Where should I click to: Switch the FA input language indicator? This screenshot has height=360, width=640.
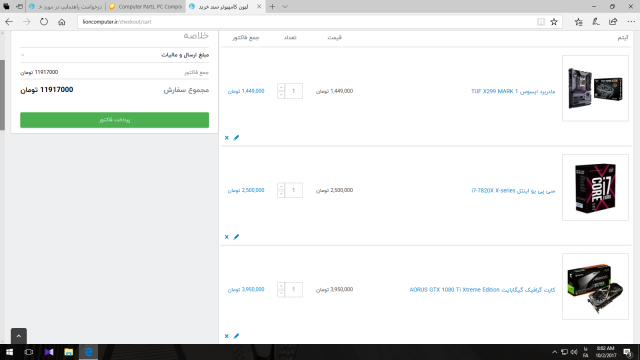(586, 352)
